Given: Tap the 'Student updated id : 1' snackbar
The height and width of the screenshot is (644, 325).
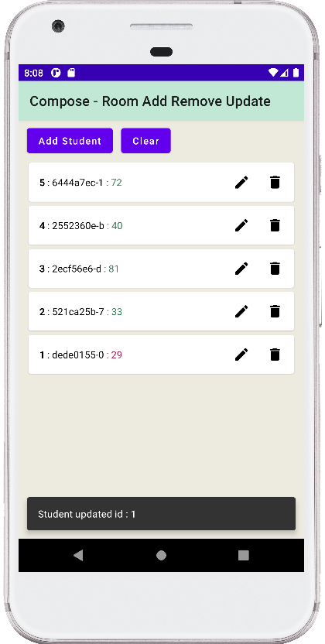Looking at the screenshot, I should pyautogui.click(x=161, y=514).
